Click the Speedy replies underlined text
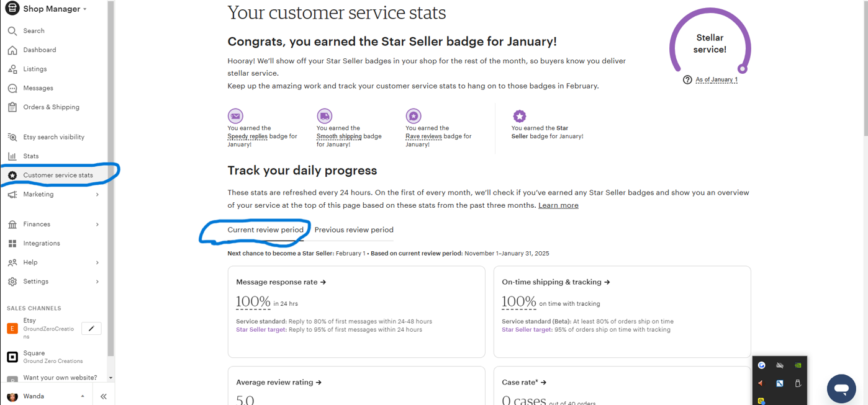 pyautogui.click(x=247, y=136)
